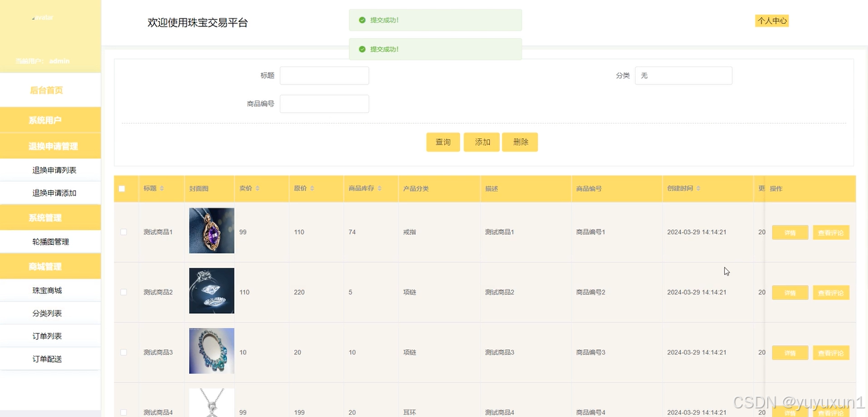Click the green check icon in lower 提交成功 notice
Image resolution: width=868 pixels, height=417 pixels.
pyautogui.click(x=362, y=49)
